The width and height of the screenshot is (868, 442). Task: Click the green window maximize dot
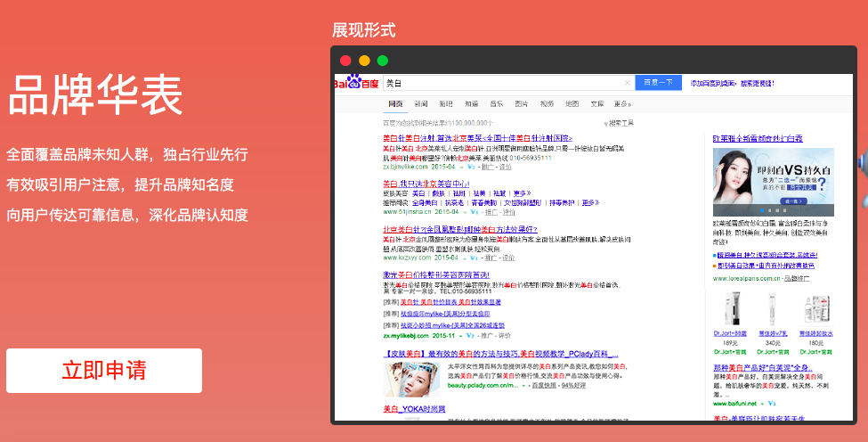coord(382,61)
